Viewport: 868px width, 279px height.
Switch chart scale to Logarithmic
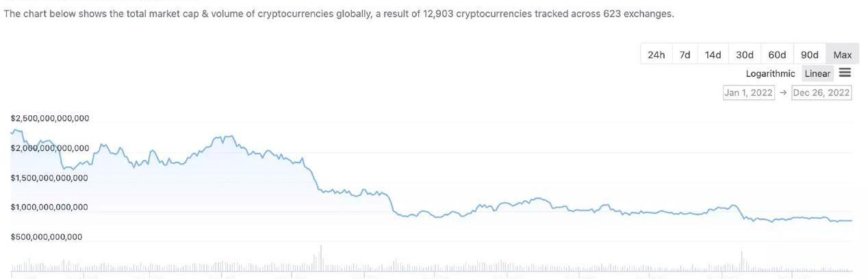point(770,73)
